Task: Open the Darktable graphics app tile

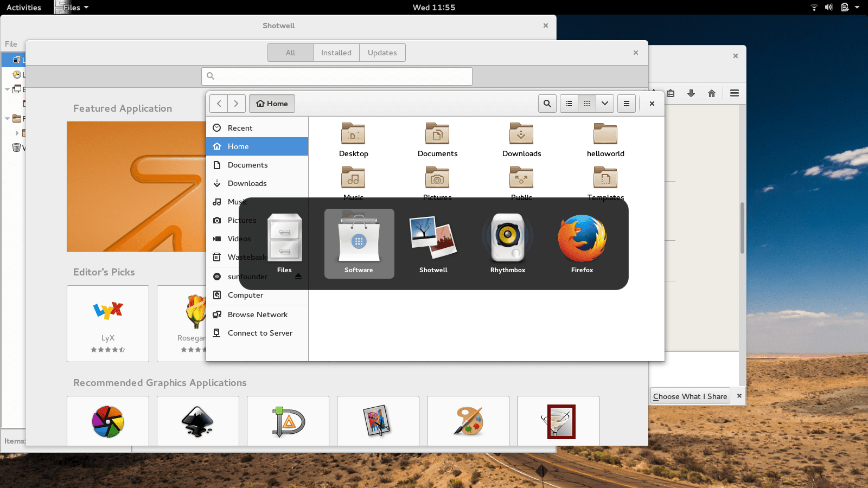Action: pyautogui.click(x=108, y=421)
